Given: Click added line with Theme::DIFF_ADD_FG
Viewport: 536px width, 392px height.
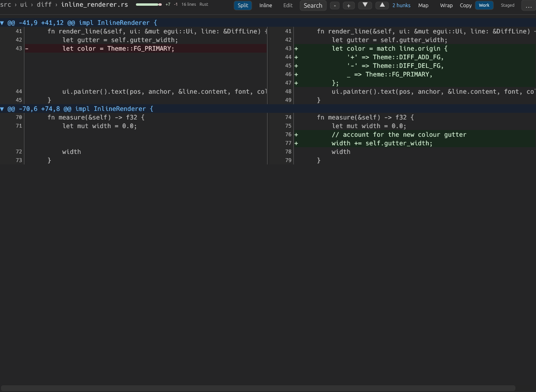Looking at the screenshot, I should coord(395,57).
